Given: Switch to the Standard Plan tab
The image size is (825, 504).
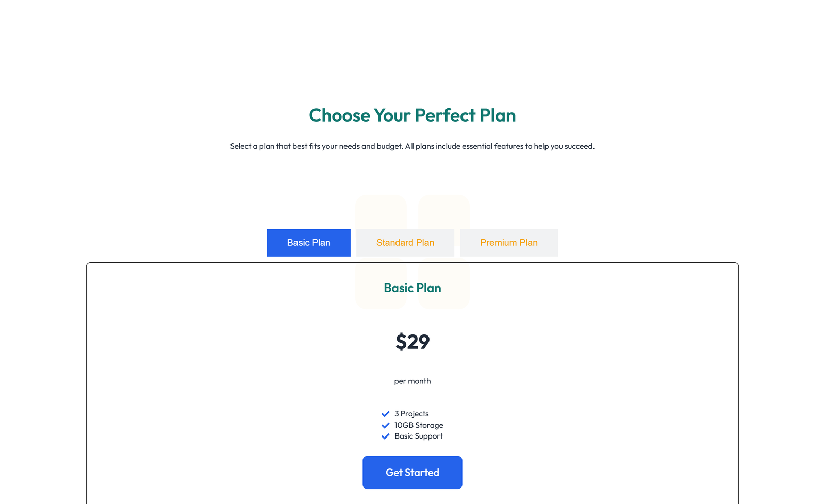Looking at the screenshot, I should point(405,242).
